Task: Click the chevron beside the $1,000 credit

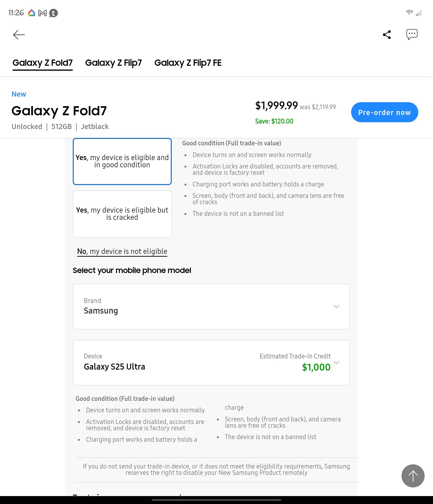Action: [336, 362]
